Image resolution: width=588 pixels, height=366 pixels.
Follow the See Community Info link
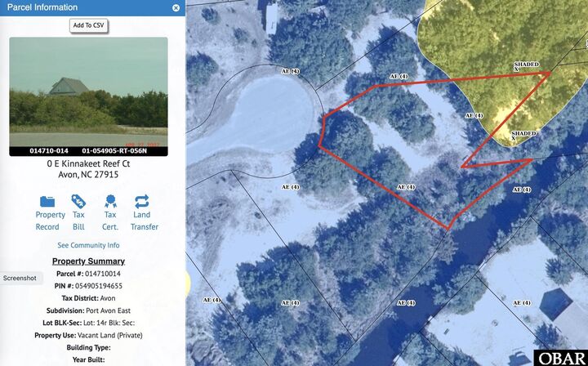click(88, 245)
